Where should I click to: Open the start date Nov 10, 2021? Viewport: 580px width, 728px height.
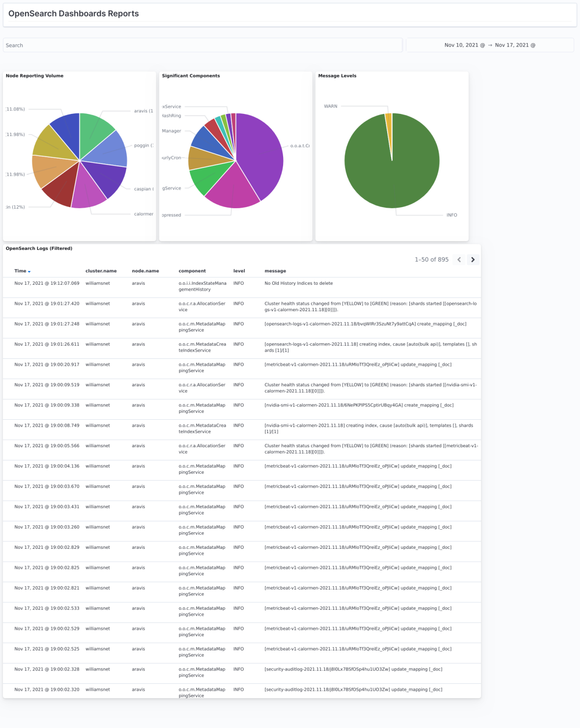pyautogui.click(x=464, y=45)
